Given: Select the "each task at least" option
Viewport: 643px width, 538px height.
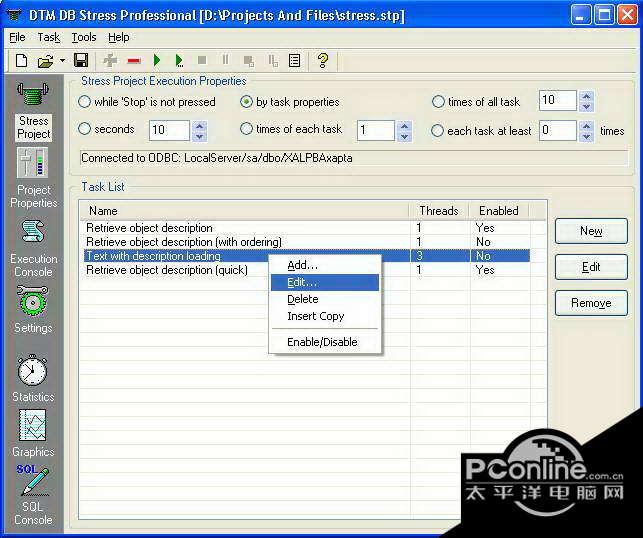Looking at the screenshot, I should coord(481,131).
